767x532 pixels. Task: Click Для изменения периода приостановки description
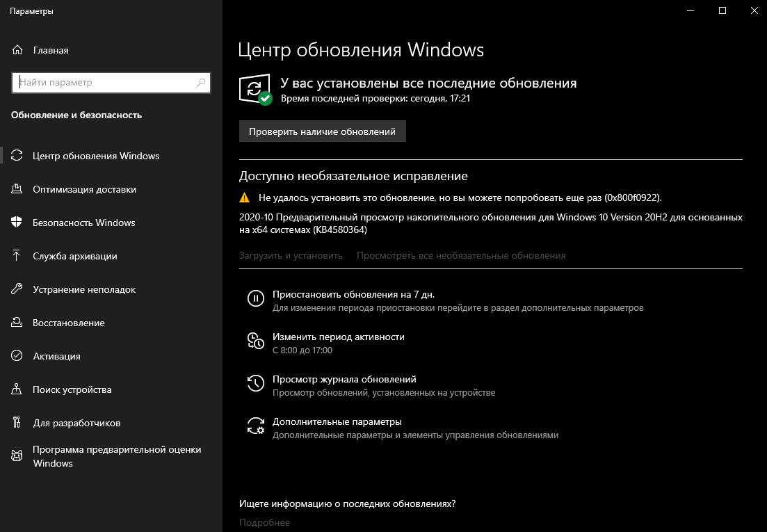458,307
